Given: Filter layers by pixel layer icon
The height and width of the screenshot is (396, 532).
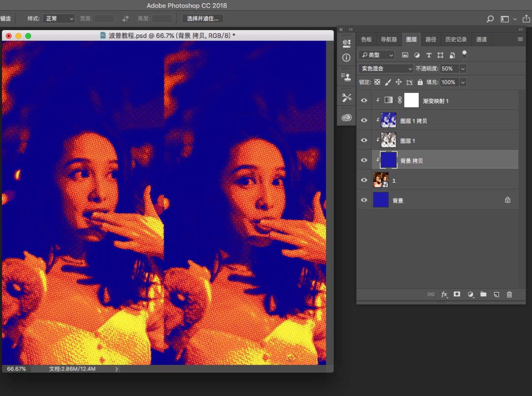Looking at the screenshot, I should coord(405,55).
